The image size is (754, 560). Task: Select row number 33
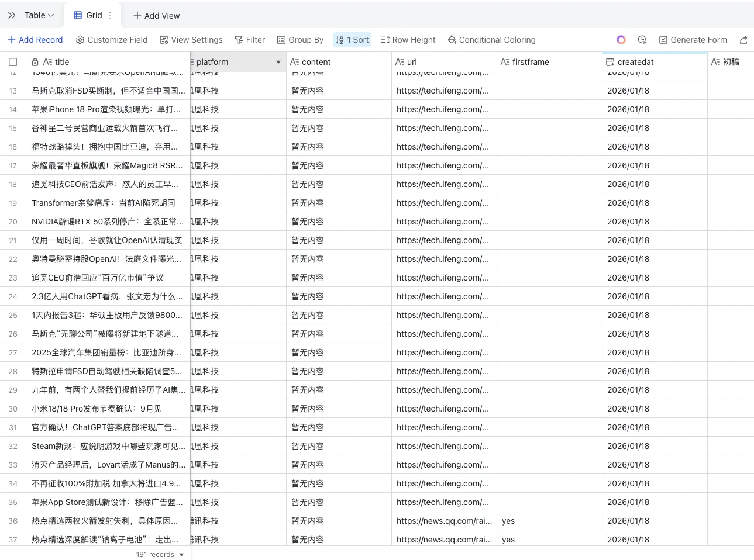tap(13, 465)
